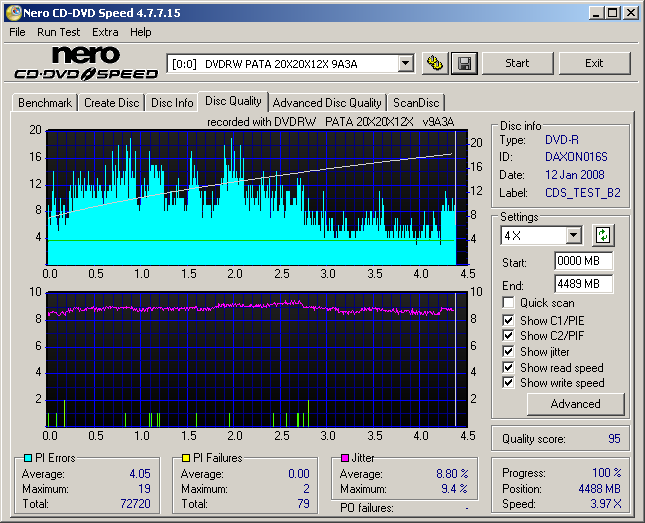Maximize the Nero CD-DVD Speed window
This screenshot has height=523, width=645.
click(x=612, y=13)
